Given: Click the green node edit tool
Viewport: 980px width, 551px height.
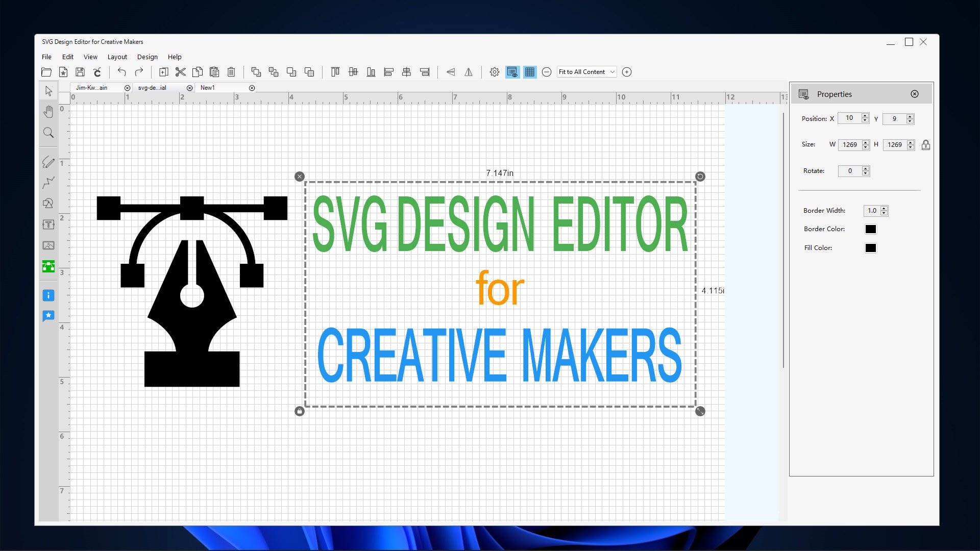Looking at the screenshot, I should tap(48, 266).
